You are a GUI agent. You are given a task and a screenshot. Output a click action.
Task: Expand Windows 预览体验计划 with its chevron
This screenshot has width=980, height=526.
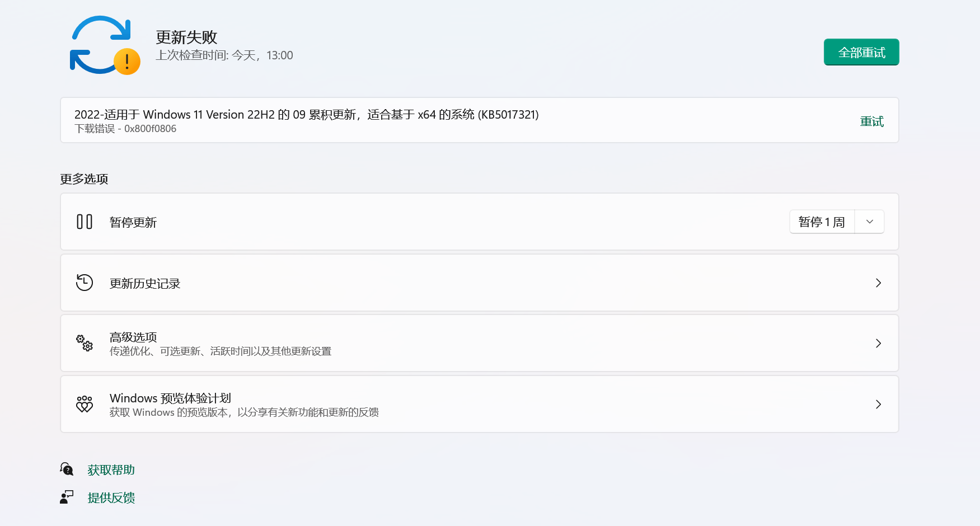(x=878, y=404)
